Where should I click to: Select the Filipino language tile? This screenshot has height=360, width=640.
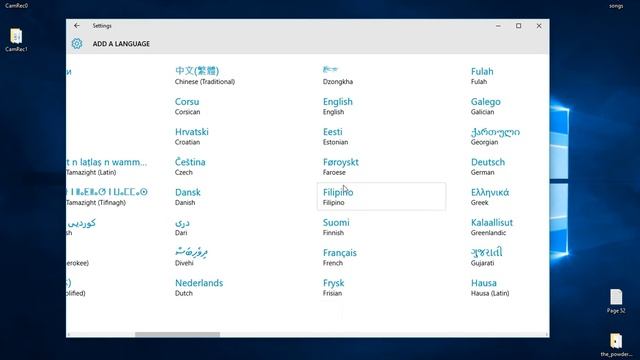click(381, 196)
